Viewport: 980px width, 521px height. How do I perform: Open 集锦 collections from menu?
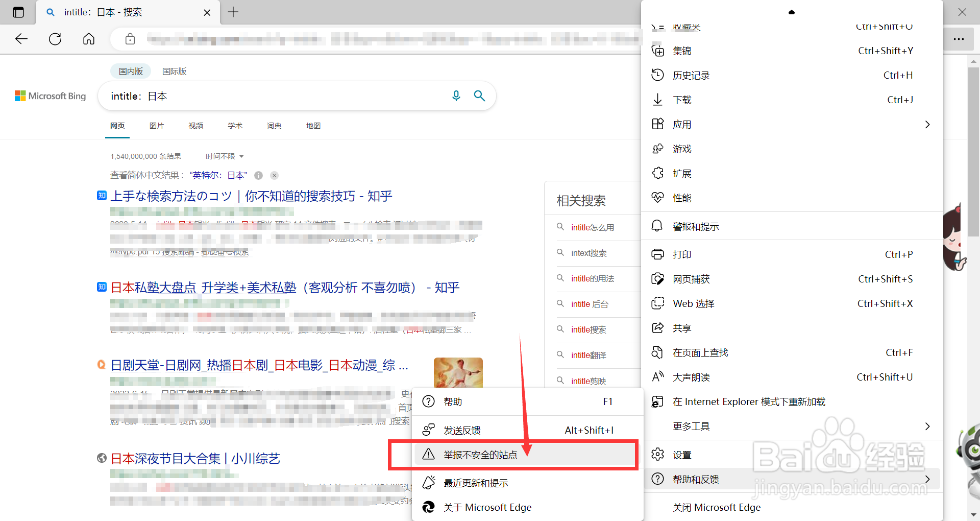tap(791, 51)
